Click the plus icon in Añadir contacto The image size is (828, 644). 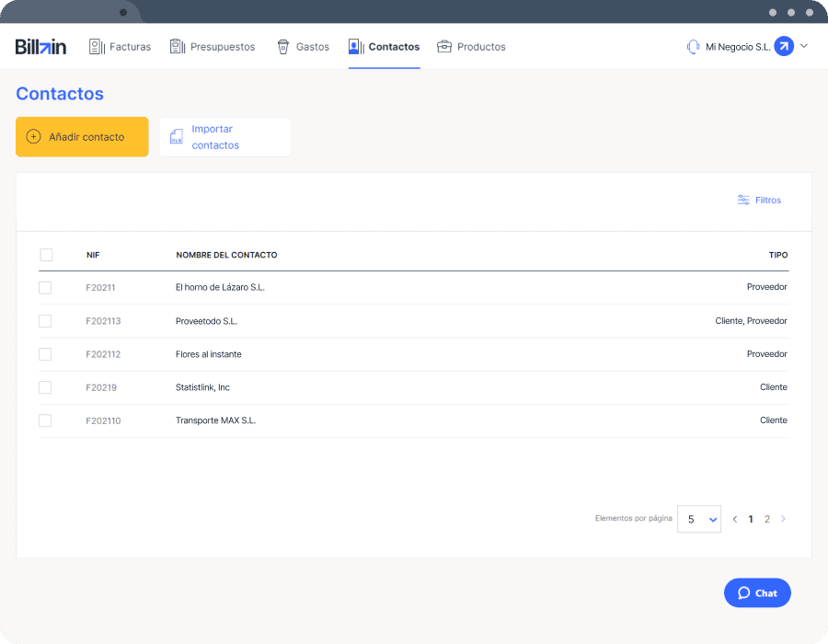(x=33, y=137)
